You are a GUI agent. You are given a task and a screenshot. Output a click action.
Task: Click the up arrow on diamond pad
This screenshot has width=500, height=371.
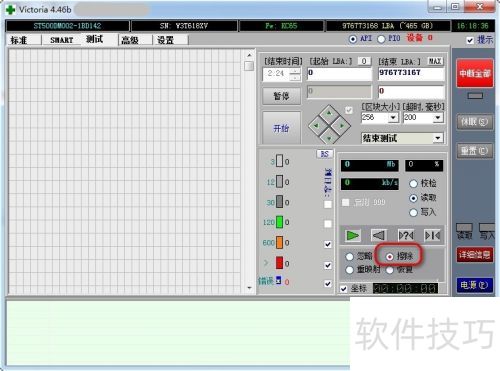click(x=329, y=114)
